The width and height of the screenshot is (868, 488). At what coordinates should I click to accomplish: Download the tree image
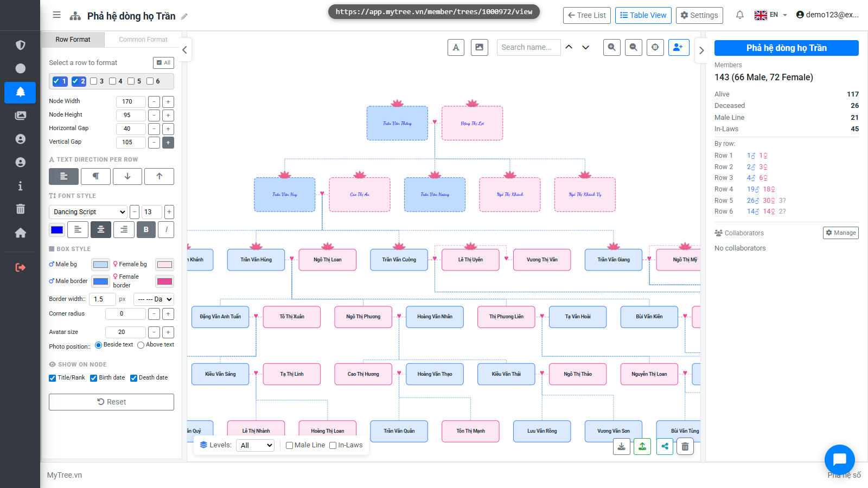pos(621,446)
